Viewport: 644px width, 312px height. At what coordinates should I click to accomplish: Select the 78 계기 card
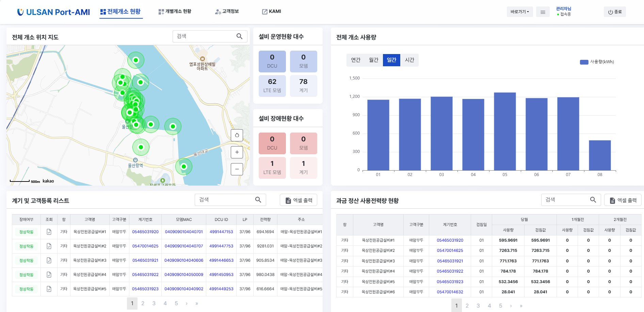point(304,86)
